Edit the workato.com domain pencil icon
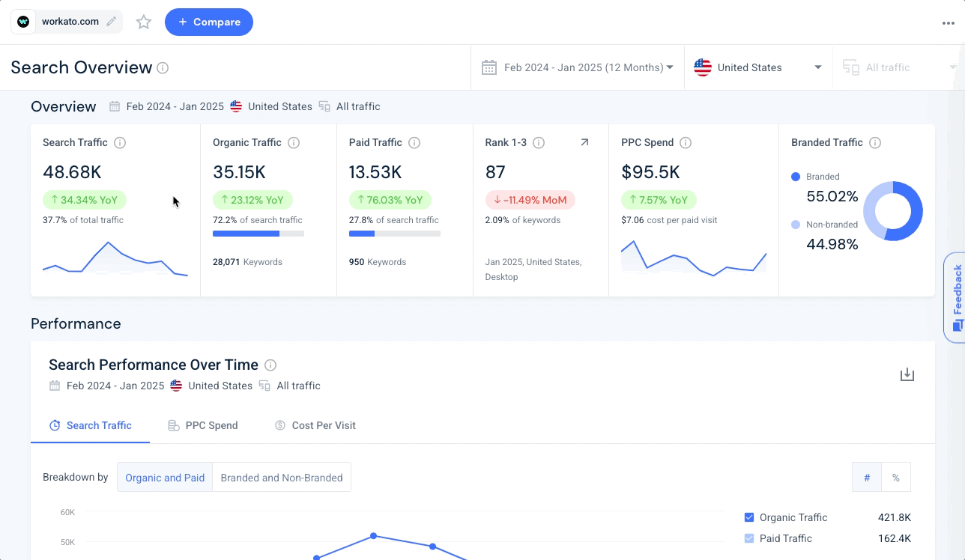This screenshot has width=965, height=560. click(112, 22)
